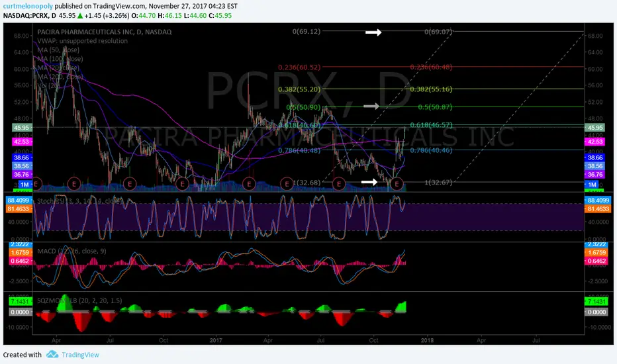
Task: Click the 1(32.68) Fibonacci label
Action: (x=307, y=183)
